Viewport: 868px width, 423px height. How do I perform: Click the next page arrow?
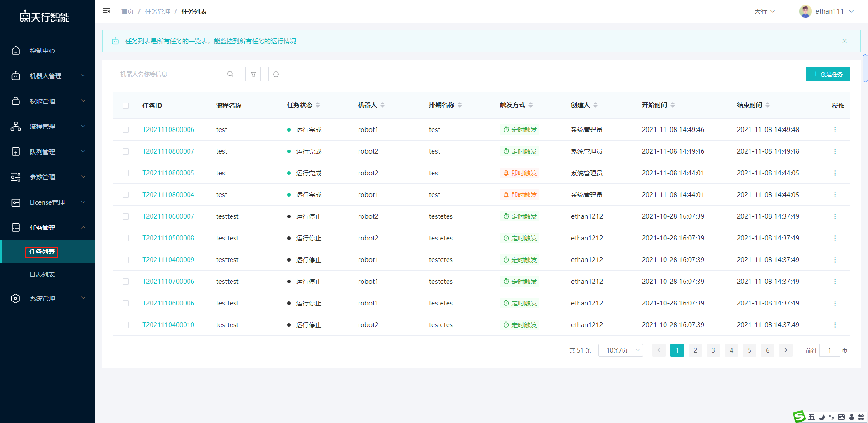tap(786, 350)
